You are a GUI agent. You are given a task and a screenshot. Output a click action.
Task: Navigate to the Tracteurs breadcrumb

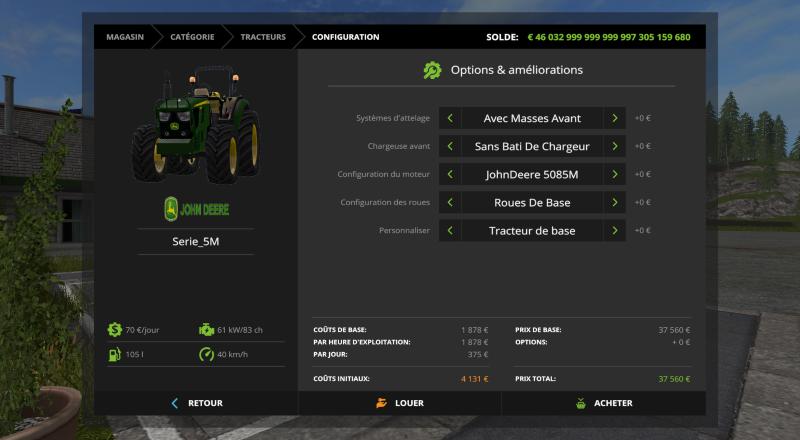tap(263, 37)
